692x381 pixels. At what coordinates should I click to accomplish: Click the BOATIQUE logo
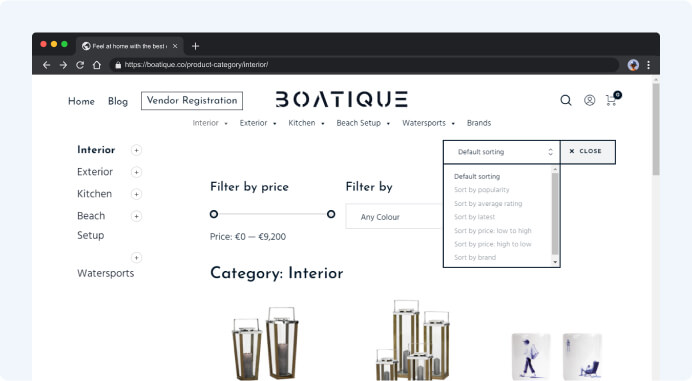342,99
